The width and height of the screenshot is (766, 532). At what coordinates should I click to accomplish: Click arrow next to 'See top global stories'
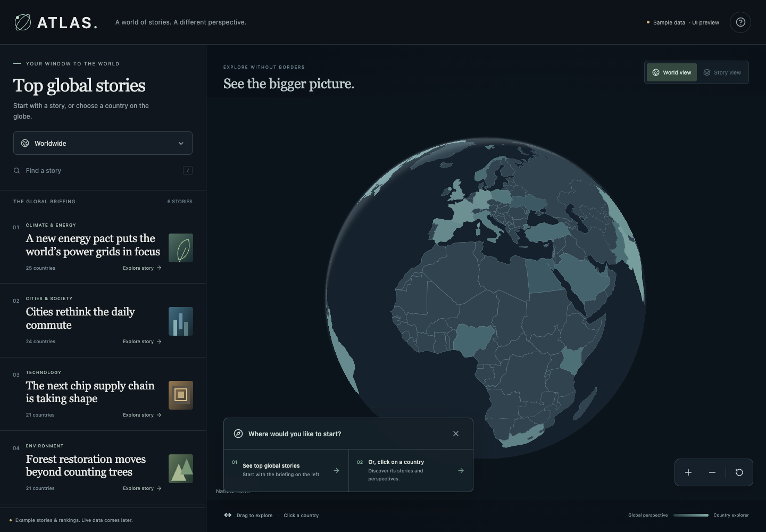click(x=336, y=470)
